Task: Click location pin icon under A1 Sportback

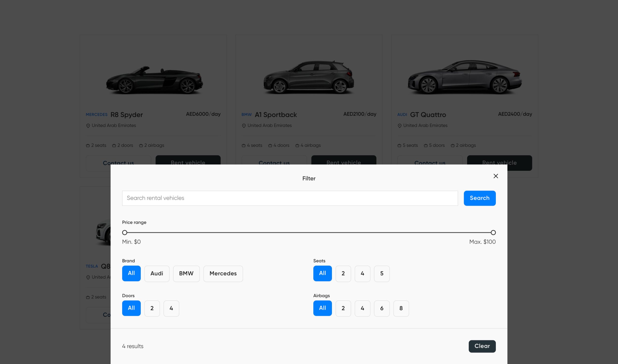Action: pyautogui.click(x=244, y=126)
